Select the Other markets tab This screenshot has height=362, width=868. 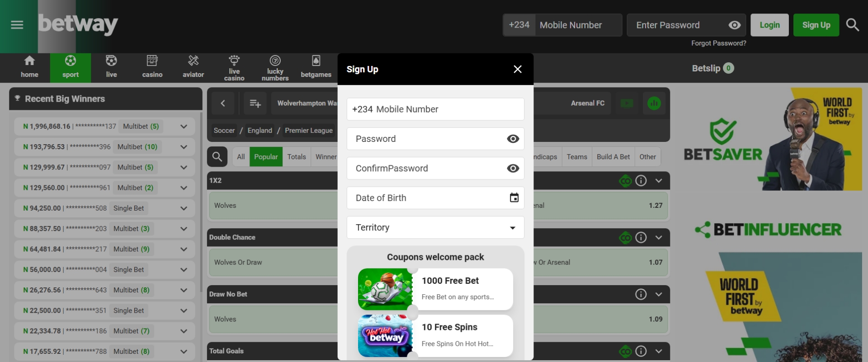coord(647,157)
